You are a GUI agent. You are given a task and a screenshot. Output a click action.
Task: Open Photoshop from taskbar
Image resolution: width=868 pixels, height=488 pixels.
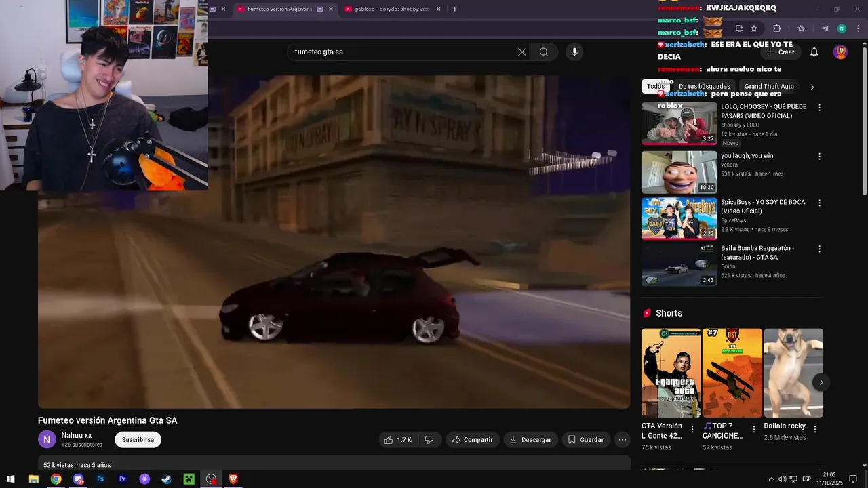[x=100, y=479]
